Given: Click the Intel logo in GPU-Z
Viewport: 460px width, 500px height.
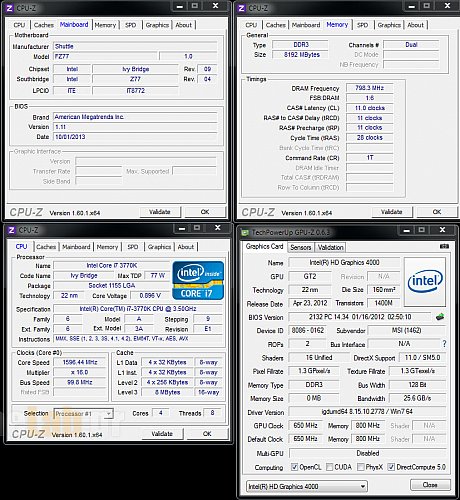Looking at the screenshot, I should pos(425,282).
